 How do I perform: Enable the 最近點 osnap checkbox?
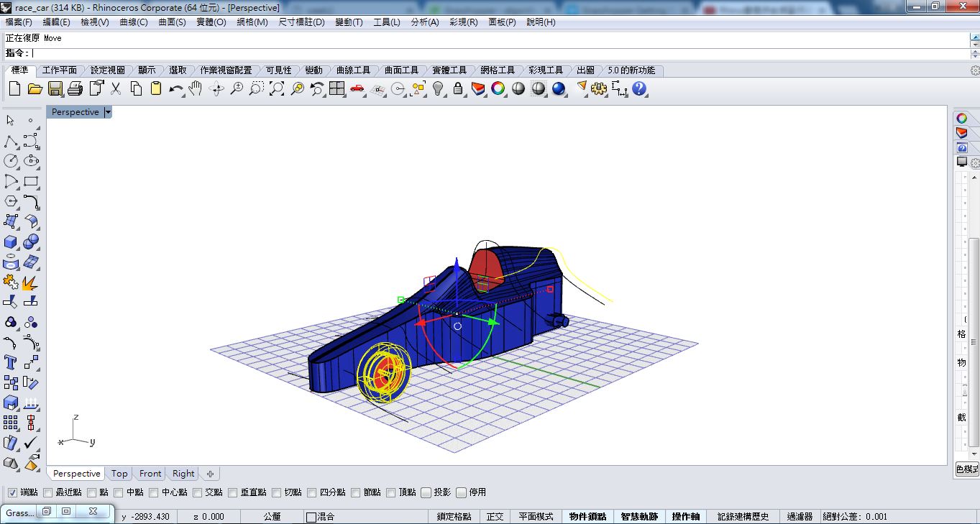pos(48,492)
